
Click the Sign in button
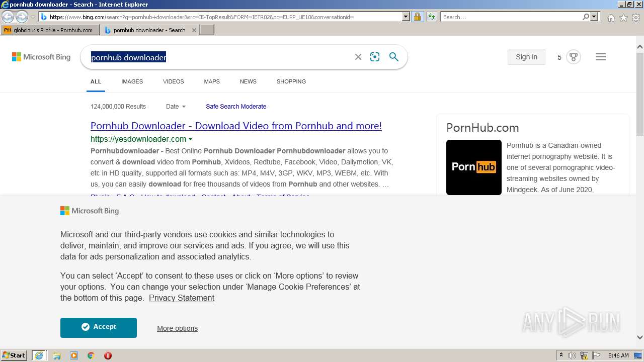pyautogui.click(x=526, y=57)
